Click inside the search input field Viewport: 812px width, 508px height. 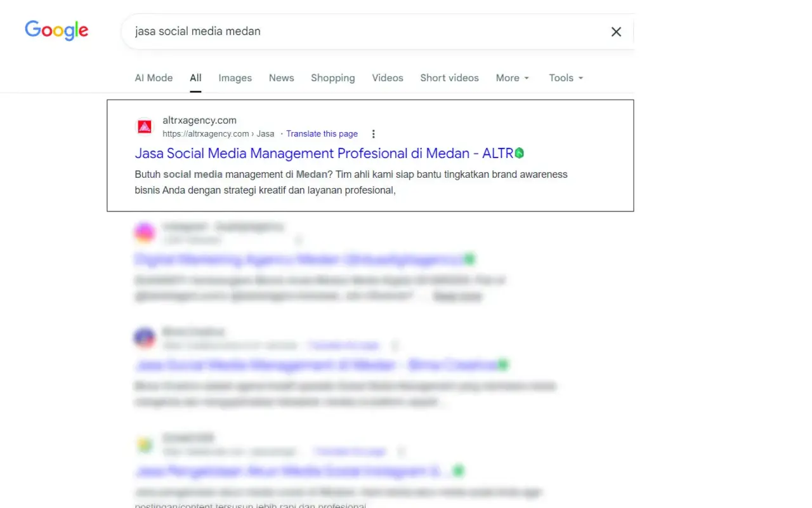pos(317,31)
